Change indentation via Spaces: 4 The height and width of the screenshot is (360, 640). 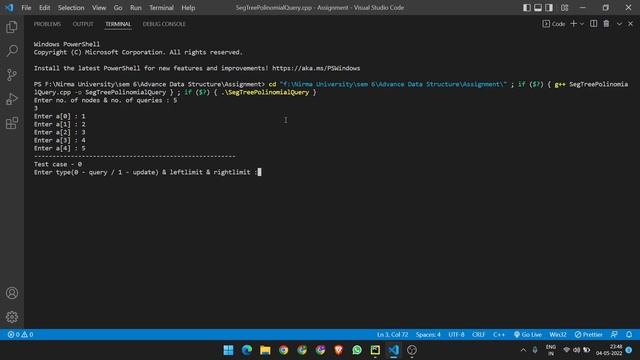point(428,334)
